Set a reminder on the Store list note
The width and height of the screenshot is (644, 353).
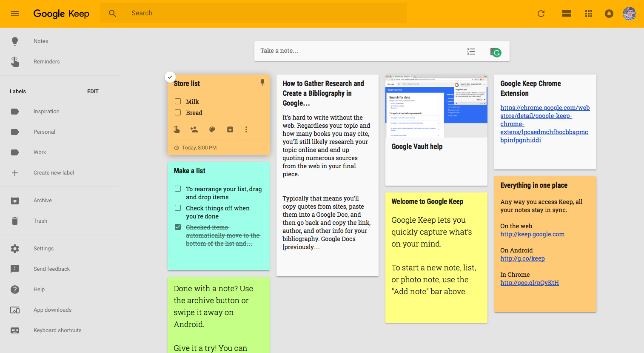(177, 129)
